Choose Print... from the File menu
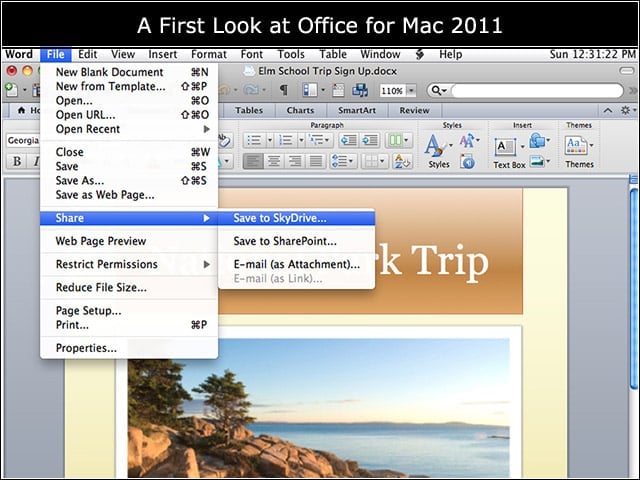The width and height of the screenshot is (640, 480). tap(129, 325)
